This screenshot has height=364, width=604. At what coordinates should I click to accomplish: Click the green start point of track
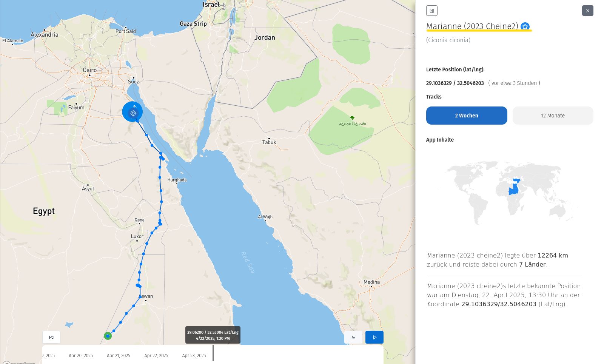108,336
